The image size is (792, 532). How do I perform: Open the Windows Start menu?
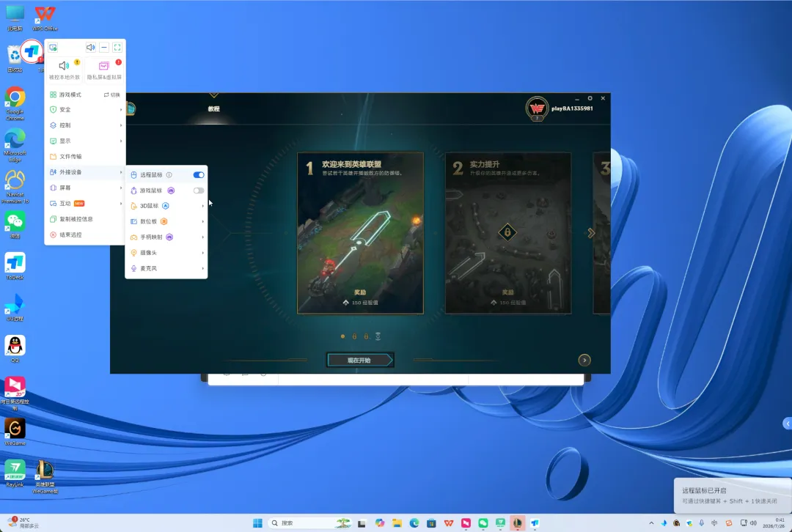(257, 523)
